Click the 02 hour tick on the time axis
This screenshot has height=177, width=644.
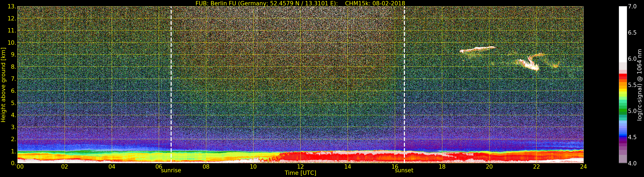pyautogui.click(x=65, y=166)
